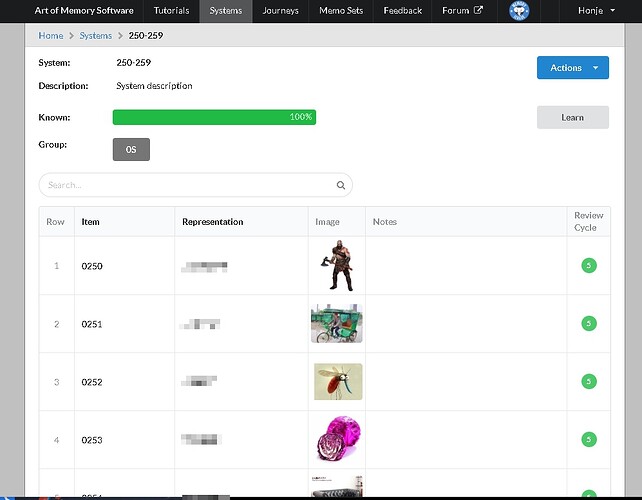Click the blurred representation of 0251
This screenshot has height=500, width=642.
pos(200,324)
